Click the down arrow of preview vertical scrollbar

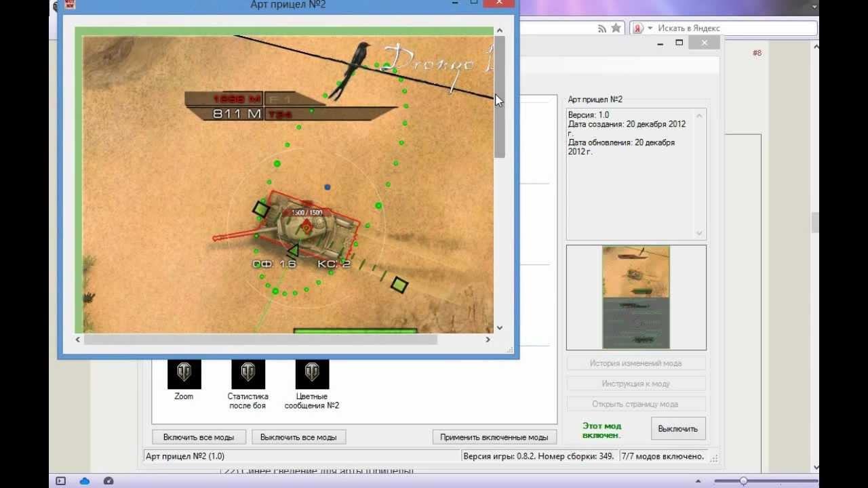500,327
